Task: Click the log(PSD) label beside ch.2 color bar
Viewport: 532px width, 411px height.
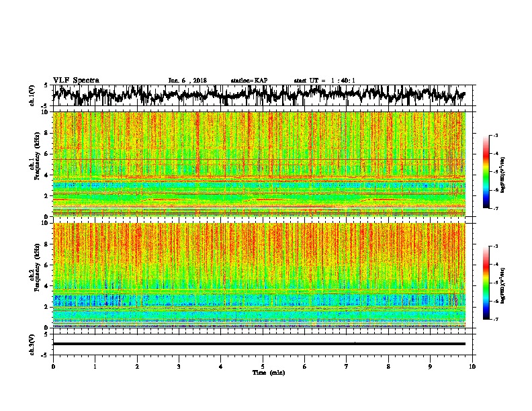Action: 503,285
